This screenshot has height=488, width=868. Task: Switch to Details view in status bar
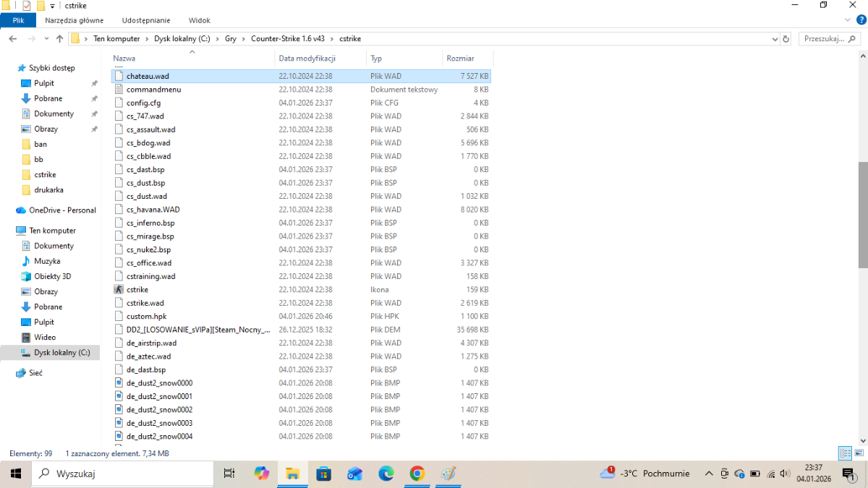pos(844,453)
